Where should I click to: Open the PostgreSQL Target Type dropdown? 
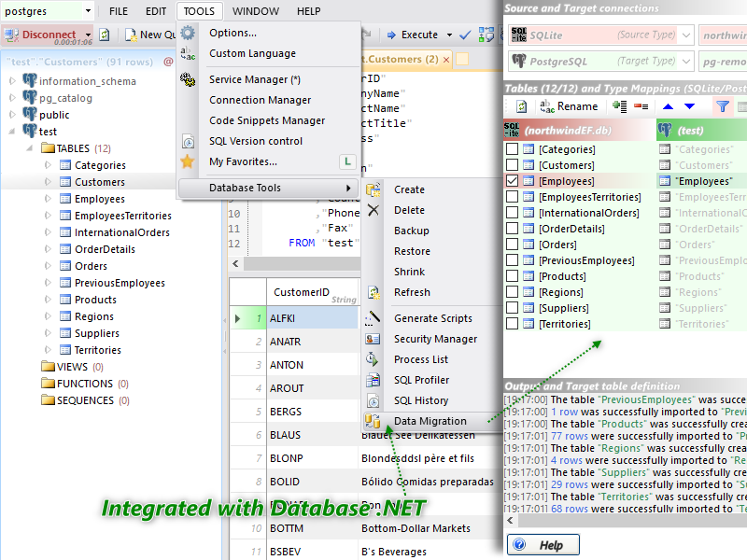686,62
